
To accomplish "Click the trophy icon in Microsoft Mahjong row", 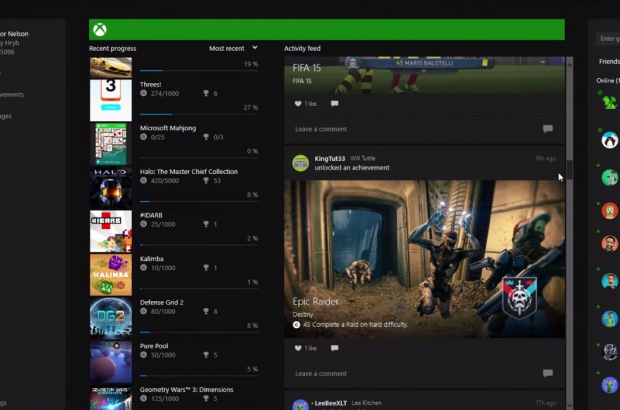I will [206, 137].
